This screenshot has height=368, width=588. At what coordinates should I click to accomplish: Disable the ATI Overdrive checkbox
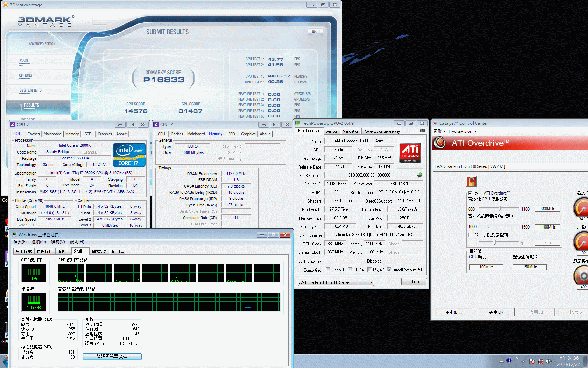[x=470, y=193]
